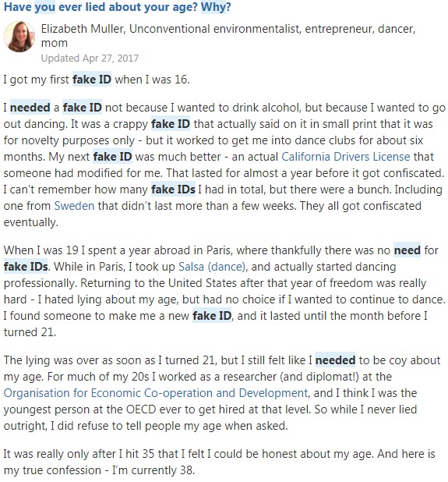Click highlighted 'fake ID' after 'make me a new'

click(212, 316)
